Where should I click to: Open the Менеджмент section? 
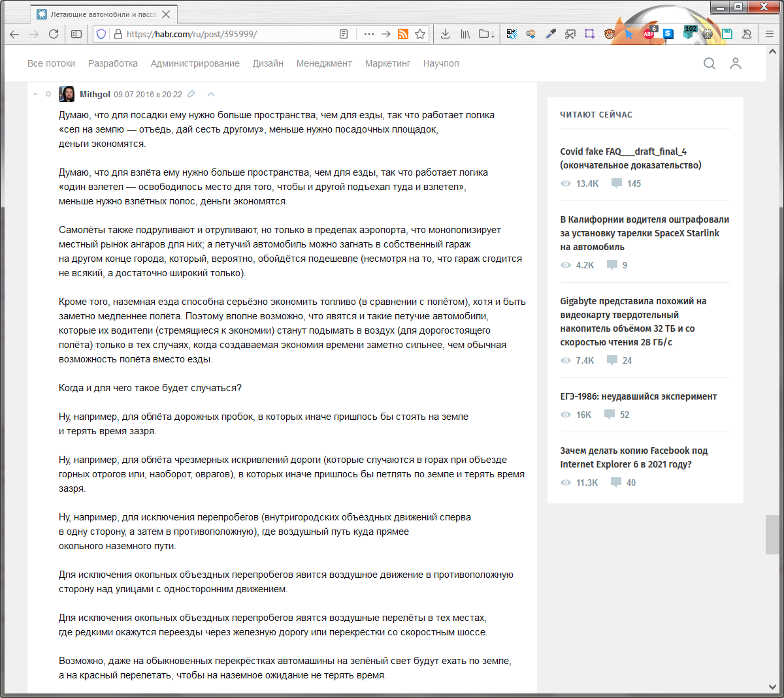[x=324, y=63]
